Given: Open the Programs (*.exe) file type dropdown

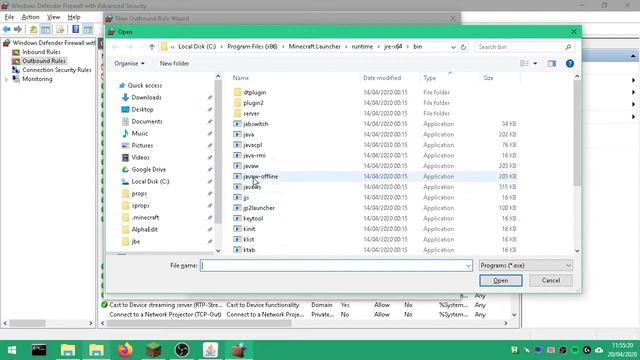Looking at the screenshot, I should point(525,266).
